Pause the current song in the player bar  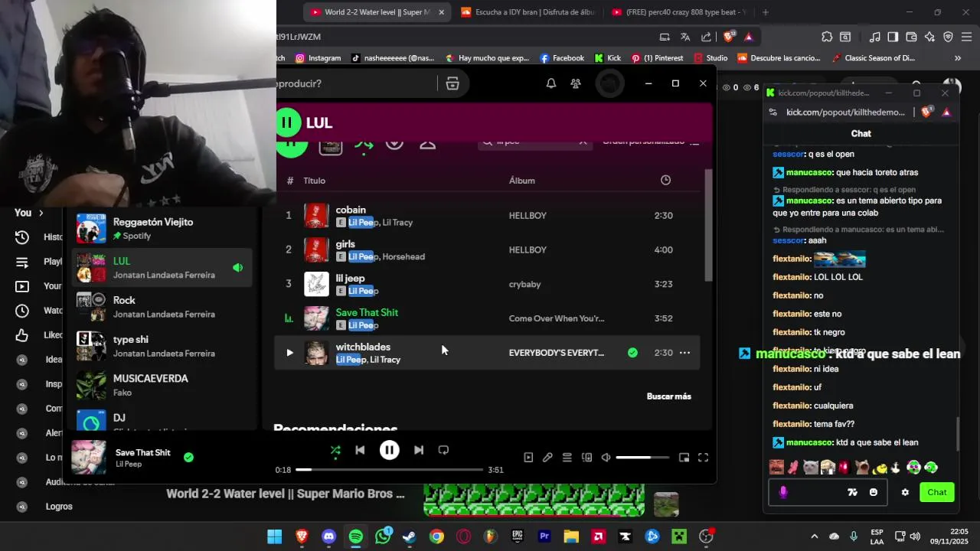pyautogui.click(x=389, y=450)
